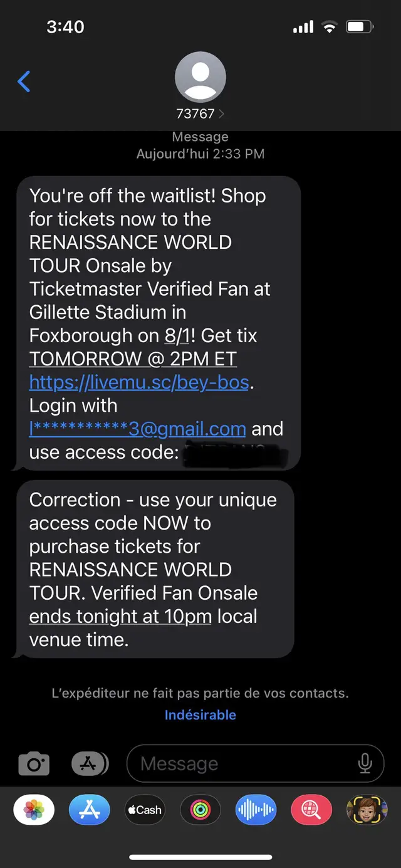Tap the back chevron to exit the conversation
Screen dimensions: 401x868
pyautogui.click(x=24, y=81)
